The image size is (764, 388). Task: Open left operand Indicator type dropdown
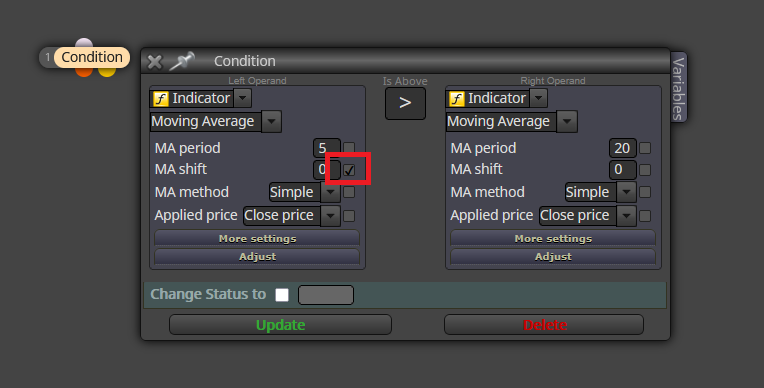pyautogui.click(x=242, y=98)
